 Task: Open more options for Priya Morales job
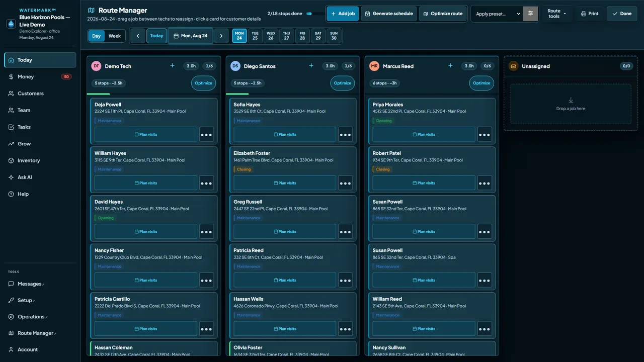[x=485, y=134]
